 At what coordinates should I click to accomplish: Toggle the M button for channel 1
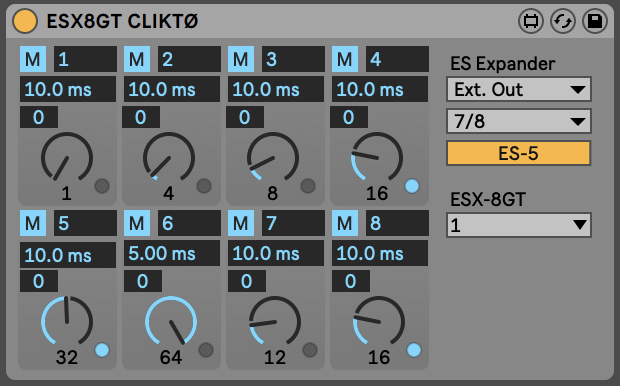click(33, 59)
